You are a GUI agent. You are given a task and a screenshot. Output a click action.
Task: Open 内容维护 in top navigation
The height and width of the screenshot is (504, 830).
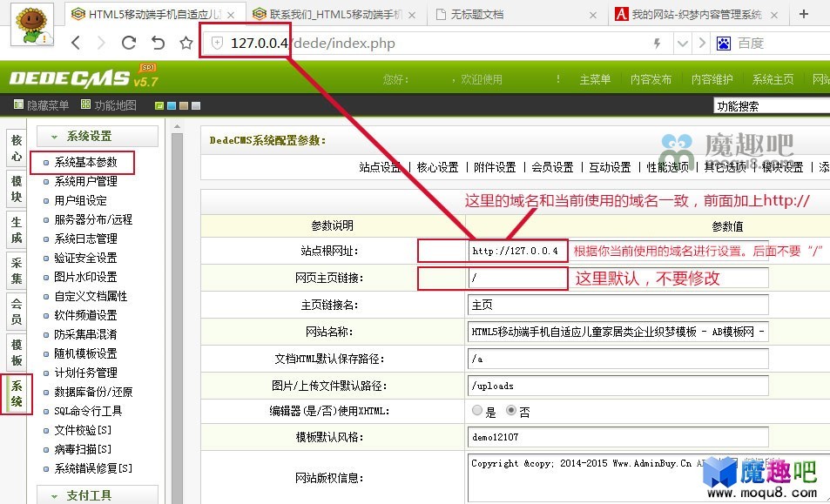[x=712, y=79]
